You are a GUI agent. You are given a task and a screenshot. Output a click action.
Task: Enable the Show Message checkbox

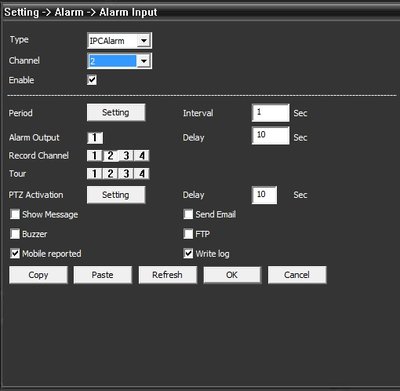coord(15,214)
